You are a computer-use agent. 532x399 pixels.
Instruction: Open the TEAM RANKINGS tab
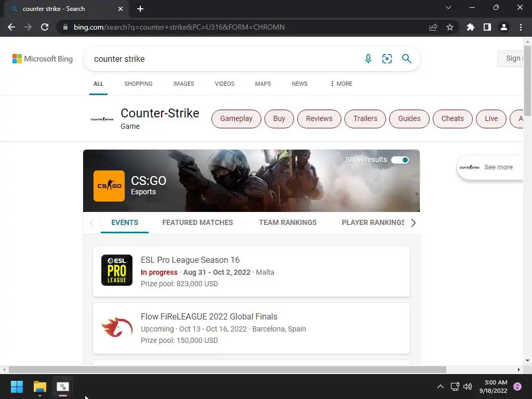pyautogui.click(x=288, y=222)
